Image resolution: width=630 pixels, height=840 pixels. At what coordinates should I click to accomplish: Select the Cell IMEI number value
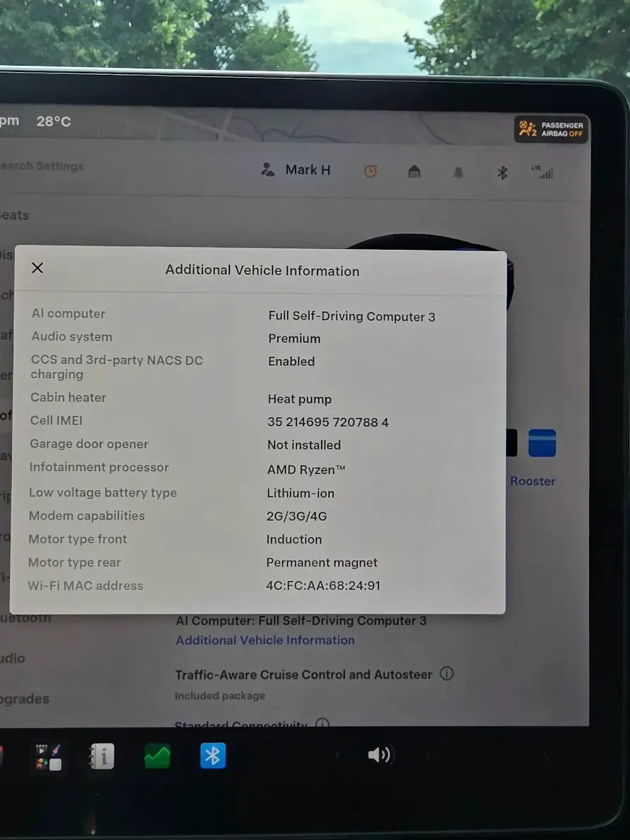pyautogui.click(x=328, y=422)
